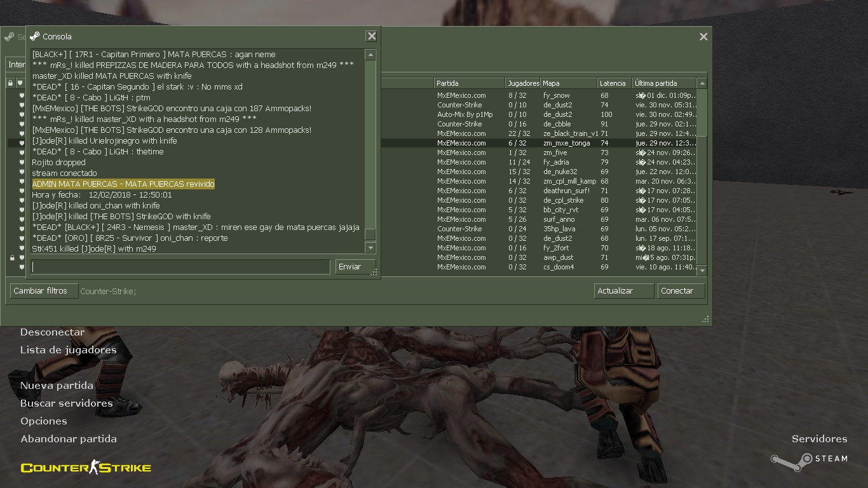This screenshot has width=868, height=488.
Task: Select the highlighted zm_mxe_tonga server row
Action: [538, 143]
